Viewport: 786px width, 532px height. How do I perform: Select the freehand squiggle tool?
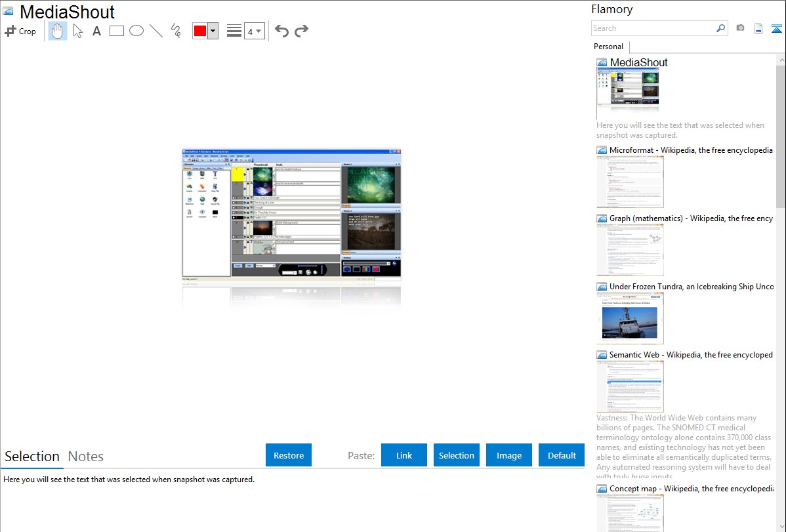tap(176, 31)
